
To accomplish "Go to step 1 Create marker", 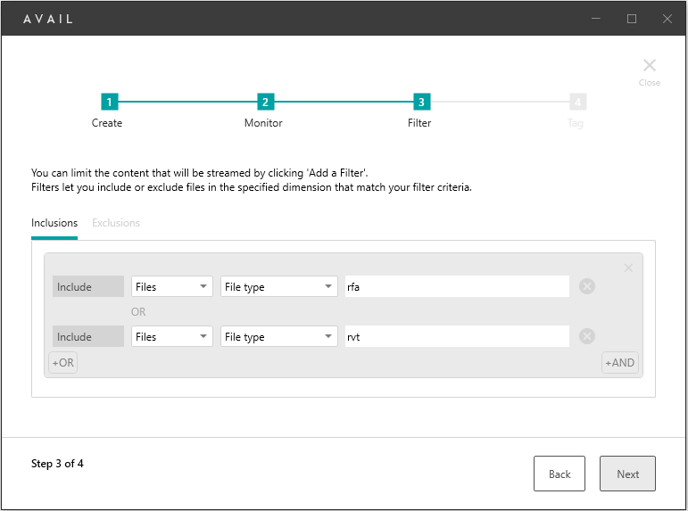I will (x=109, y=102).
